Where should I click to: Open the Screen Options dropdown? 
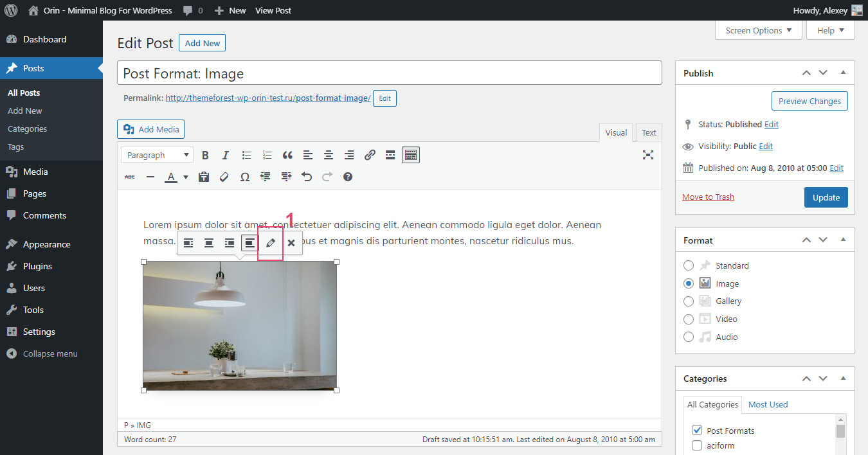coord(759,30)
